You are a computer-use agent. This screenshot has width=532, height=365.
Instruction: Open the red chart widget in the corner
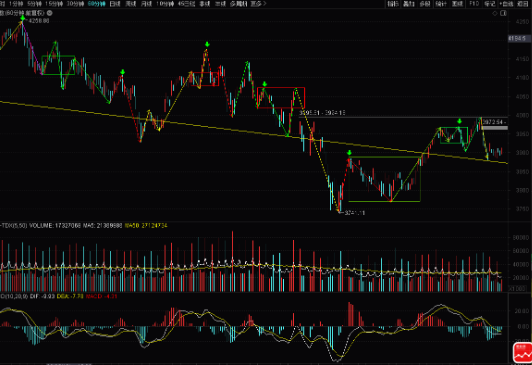[522, 353]
